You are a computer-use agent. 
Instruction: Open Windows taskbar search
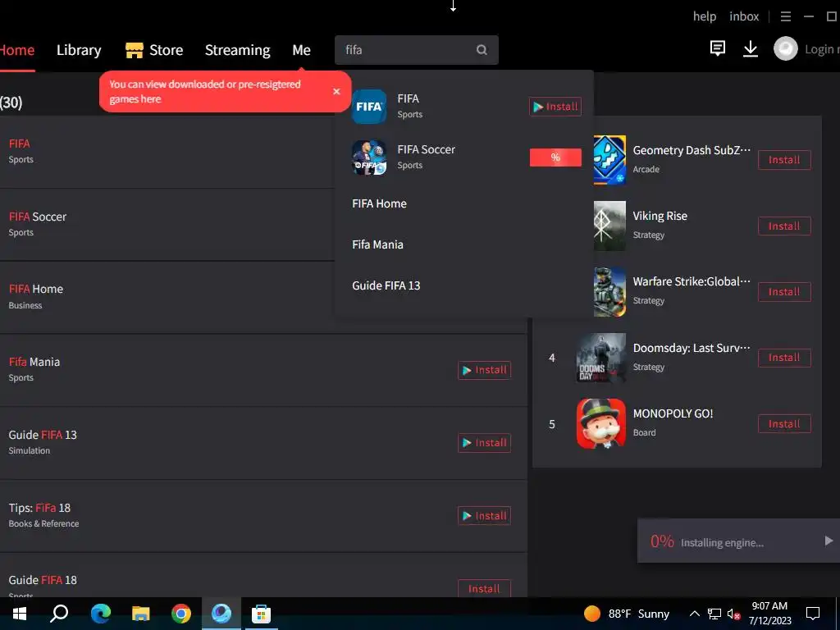pyautogui.click(x=59, y=613)
